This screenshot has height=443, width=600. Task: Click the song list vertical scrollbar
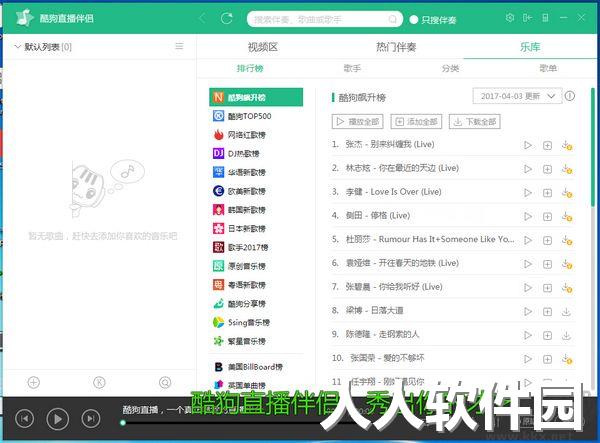pos(593,147)
